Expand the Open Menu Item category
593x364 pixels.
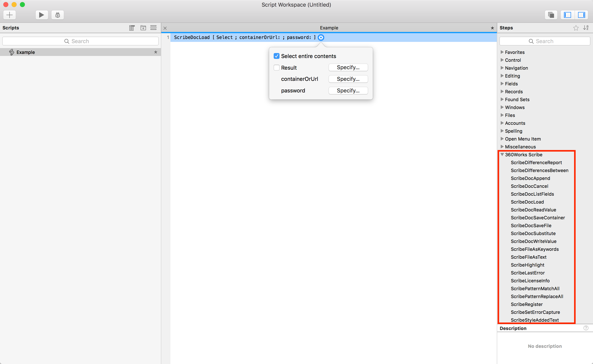pyautogui.click(x=502, y=139)
